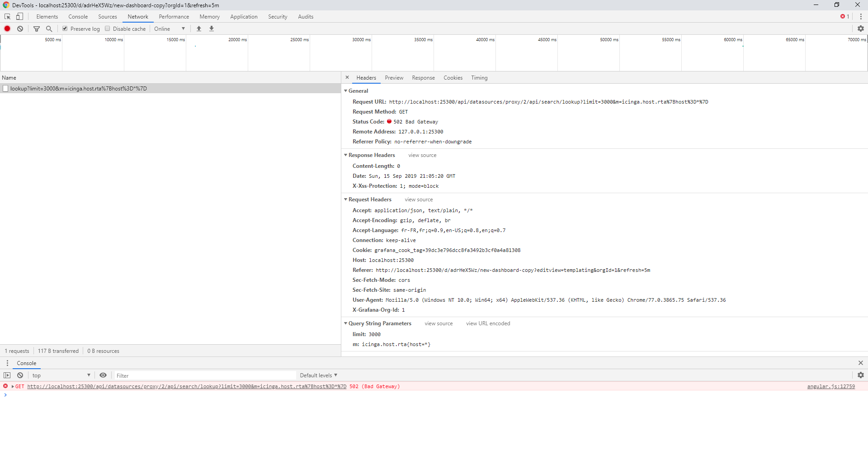Click inside the console Filter field
The image size is (868, 475).
(x=203, y=375)
